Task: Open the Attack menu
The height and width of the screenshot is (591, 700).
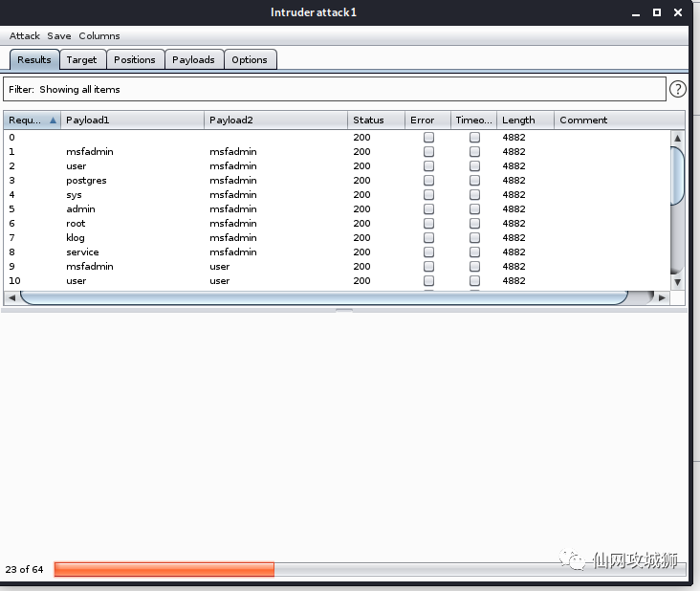Action: point(25,35)
